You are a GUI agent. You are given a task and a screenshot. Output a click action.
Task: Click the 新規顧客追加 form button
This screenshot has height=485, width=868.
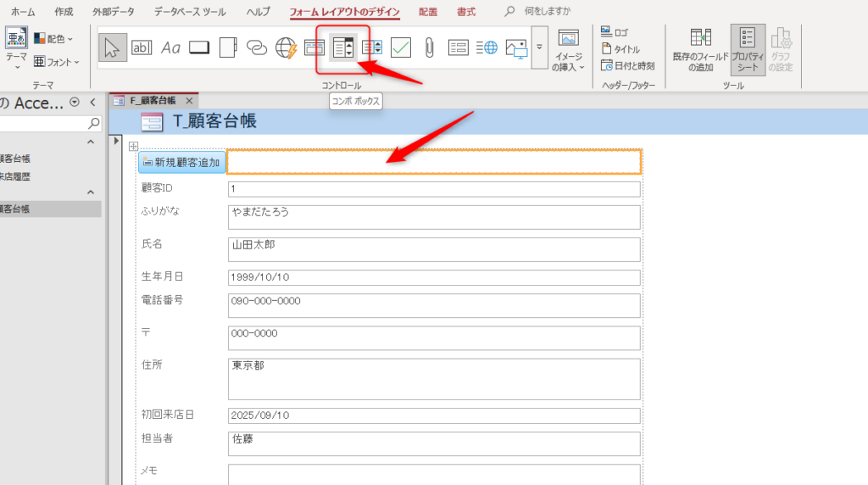click(x=181, y=162)
